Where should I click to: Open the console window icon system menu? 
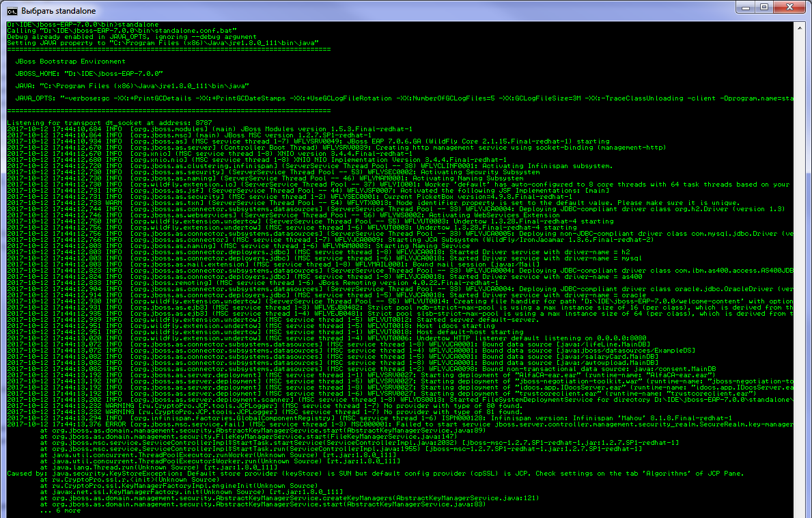12,11
